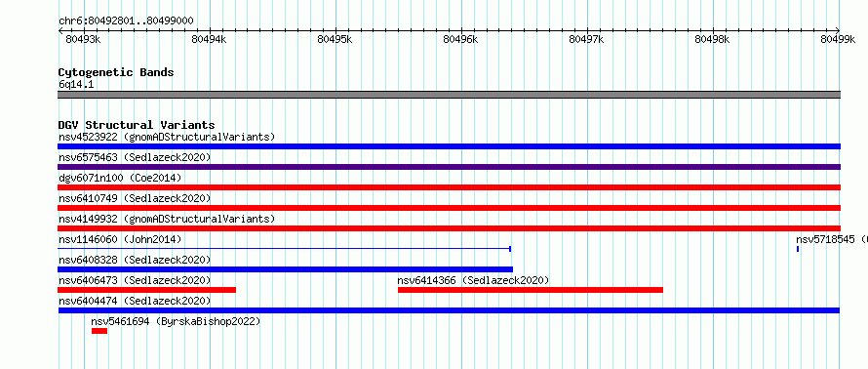Select the red nsv6410749 variant bar
868x369 pixels.
click(449, 208)
